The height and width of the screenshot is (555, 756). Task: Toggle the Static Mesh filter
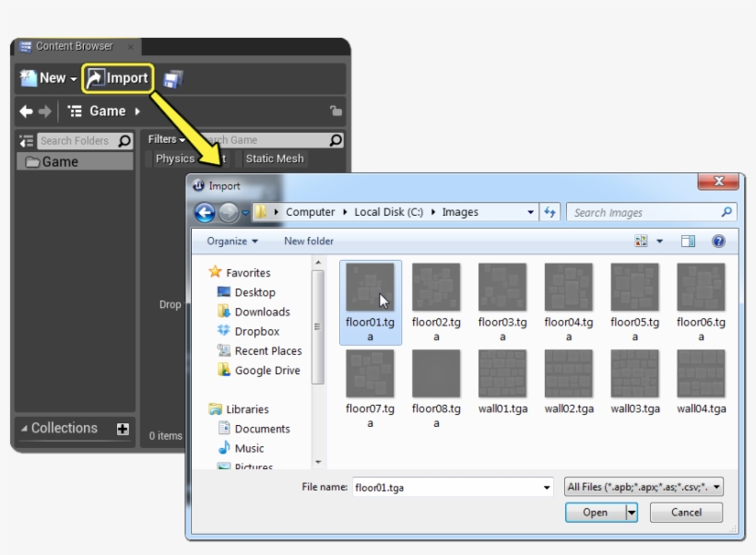(275, 158)
